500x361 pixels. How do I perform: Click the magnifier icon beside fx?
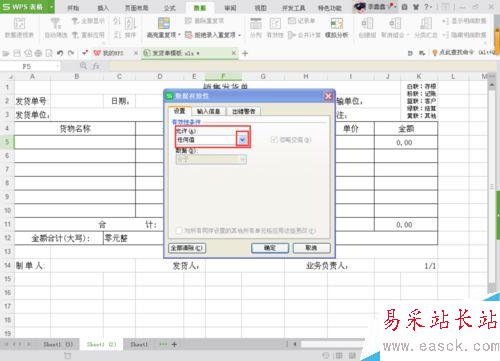[x=83, y=66]
